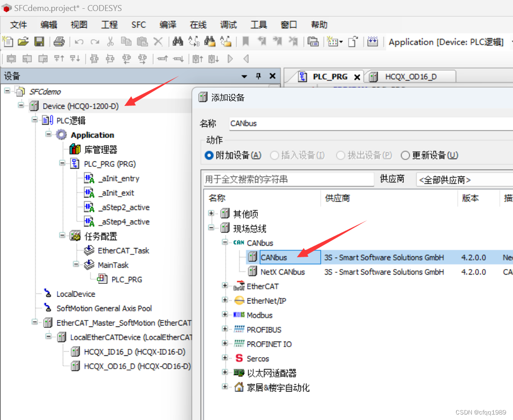513x420 pixels.
Task: Click the Open project folder icon
Action: pyautogui.click(x=23, y=42)
